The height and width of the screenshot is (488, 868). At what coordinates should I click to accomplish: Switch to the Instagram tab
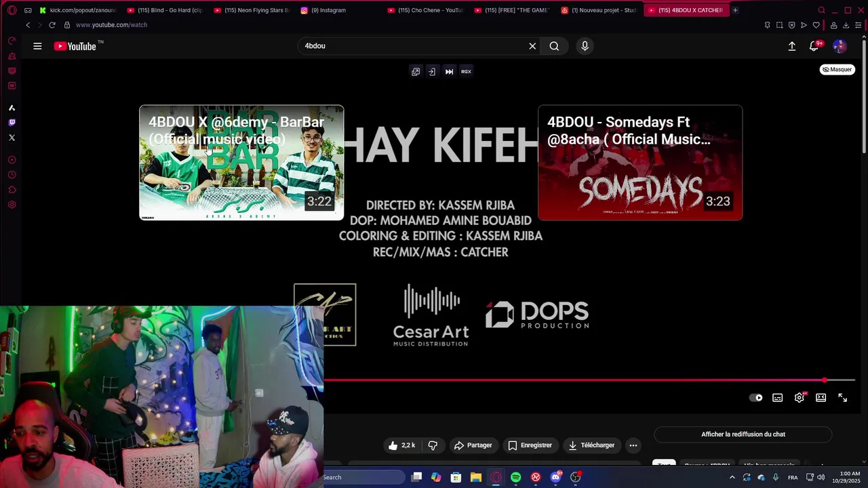coord(338,10)
